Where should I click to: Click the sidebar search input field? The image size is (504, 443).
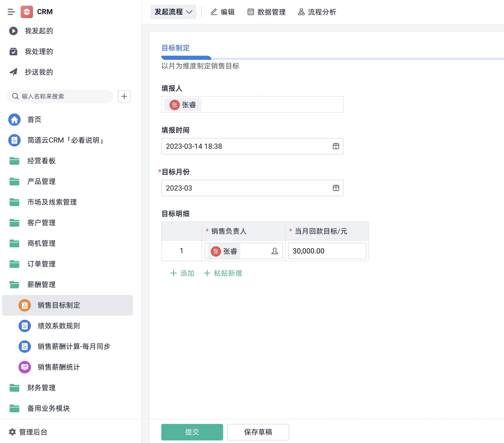(x=59, y=96)
